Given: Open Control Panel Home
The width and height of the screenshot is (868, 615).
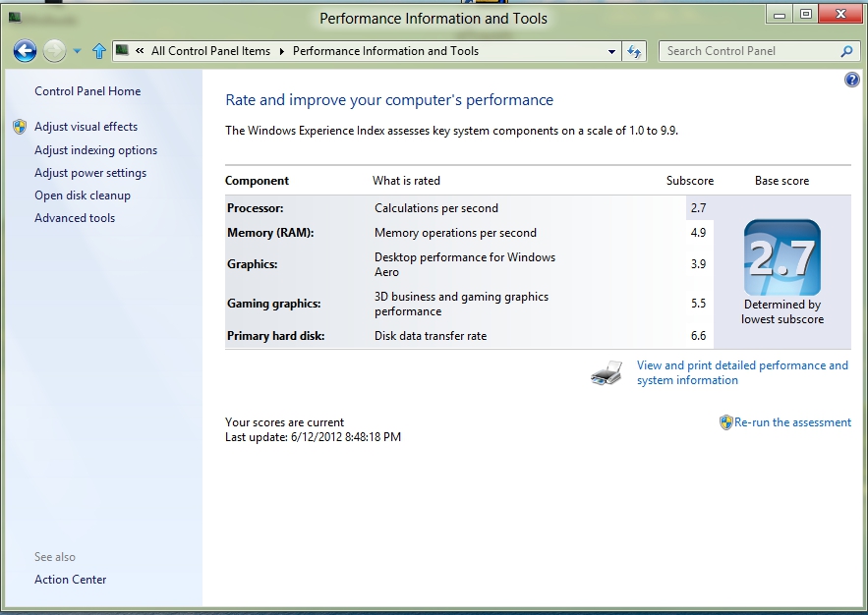Looking at the screenshot, I should click(x=87, y=91).
